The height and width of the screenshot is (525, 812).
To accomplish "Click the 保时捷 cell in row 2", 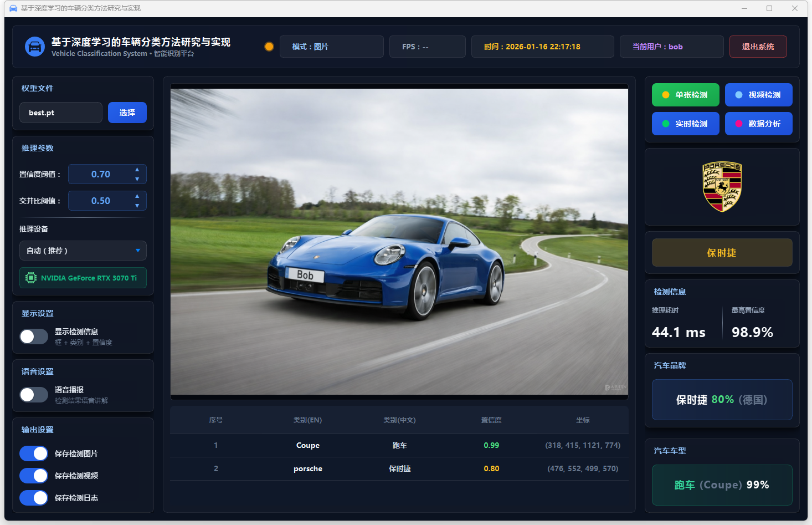I will point(400,468).
